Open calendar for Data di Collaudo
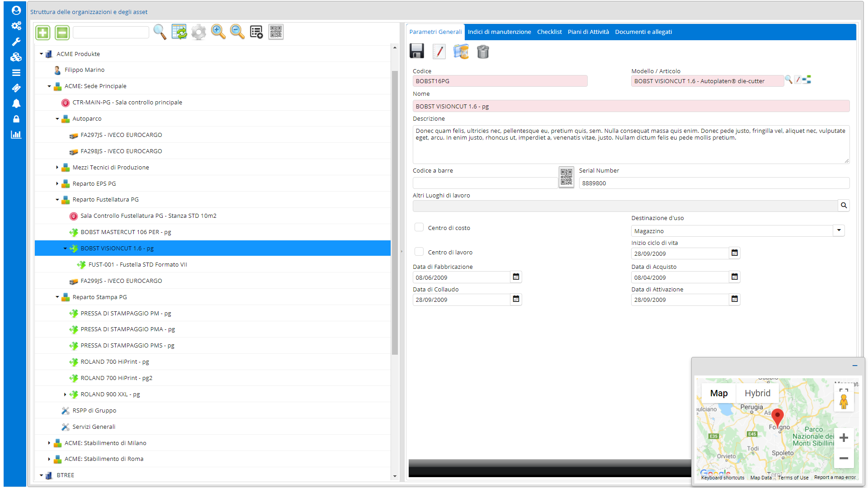This screenshot has width=868, height=488. (x=516, y=299)
